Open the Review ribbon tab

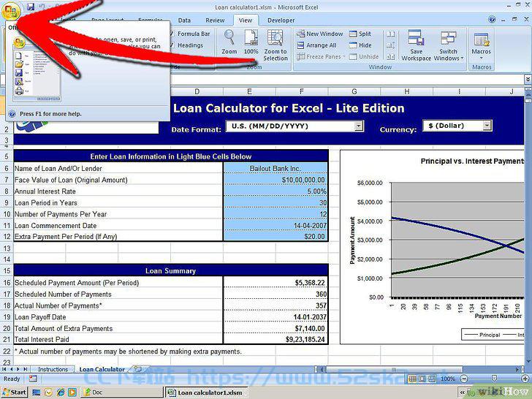click(215, 20)
